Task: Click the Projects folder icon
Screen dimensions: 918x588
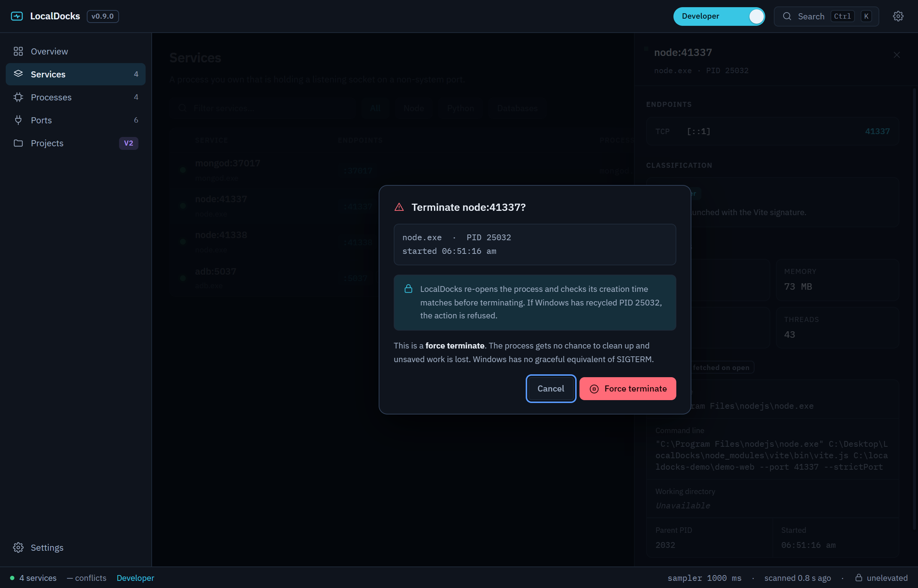Action: point(18,143)
